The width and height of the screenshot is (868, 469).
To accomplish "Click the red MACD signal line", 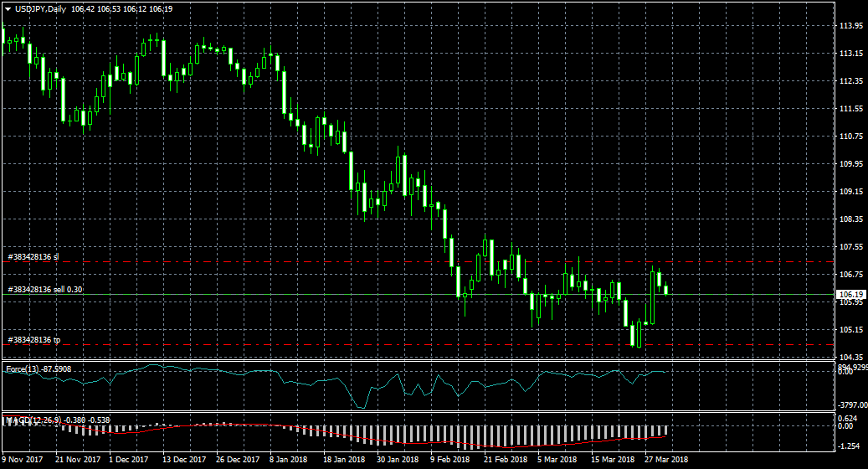I will [x=502, y=446].
